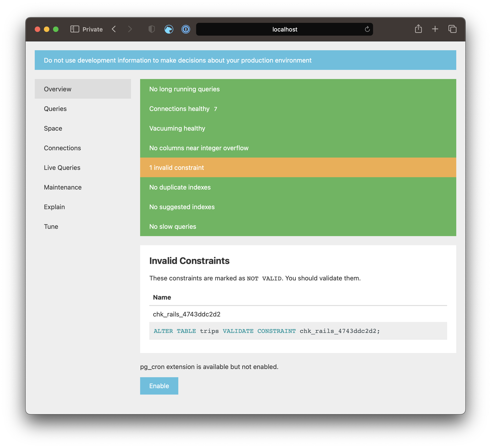Open the Queries sidebar page
491x448 pixels.
[x=55, y=109]
